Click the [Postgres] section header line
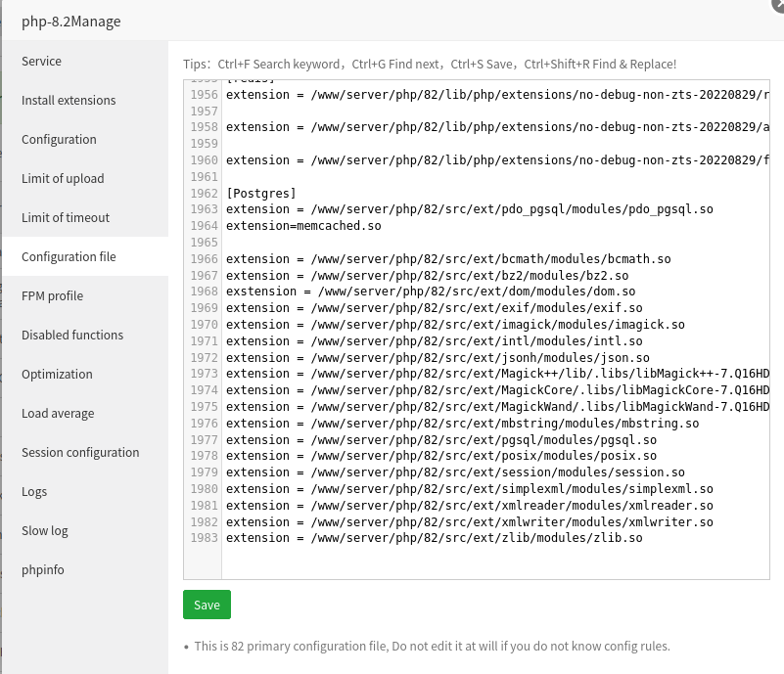784x674 pixels. [x=260, y=193]
